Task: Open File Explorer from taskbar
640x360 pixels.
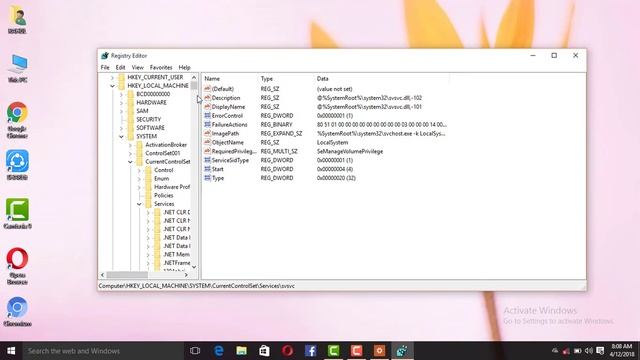Action: (242, 351)
